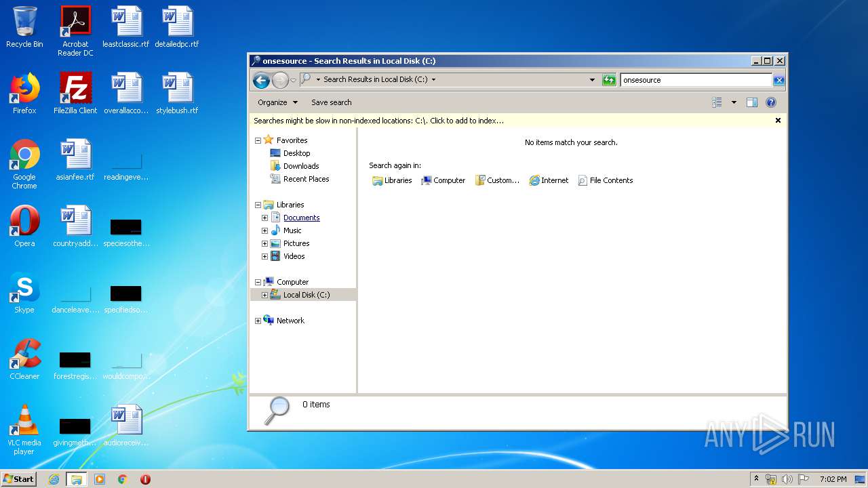Image resolution: width=868 pixels, height=488 pixels.
Task: Collapse the Computer tree group
Action: tap(258, 282)
